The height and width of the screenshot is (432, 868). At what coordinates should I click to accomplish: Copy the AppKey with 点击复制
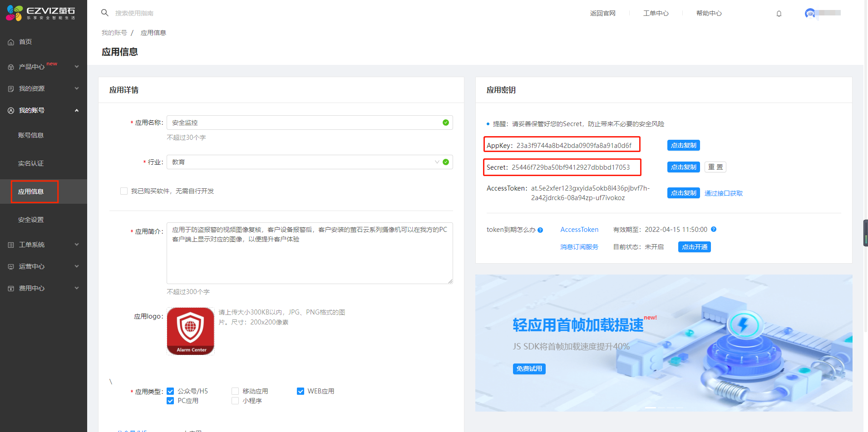[x=684, y=145]
